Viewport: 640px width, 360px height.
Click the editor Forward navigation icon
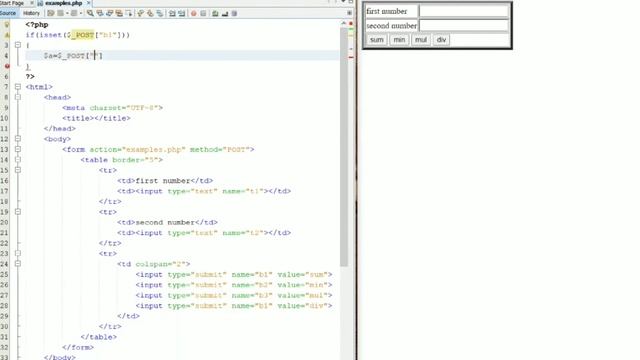[x=74, y=13]
